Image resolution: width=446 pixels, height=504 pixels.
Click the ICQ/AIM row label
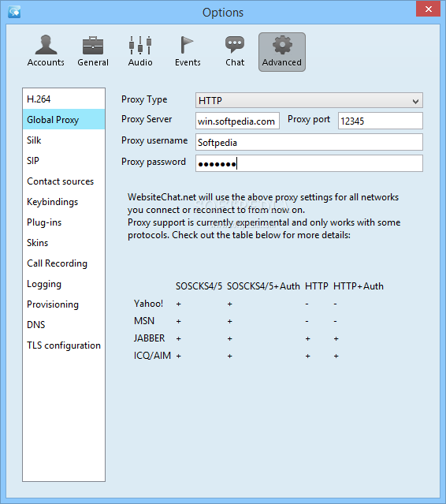152,356
